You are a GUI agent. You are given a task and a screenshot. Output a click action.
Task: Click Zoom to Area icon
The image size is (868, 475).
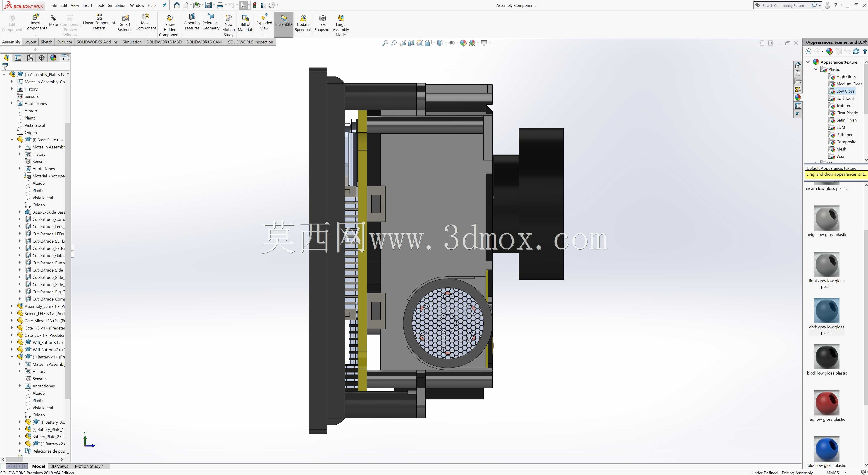[393, 43]
